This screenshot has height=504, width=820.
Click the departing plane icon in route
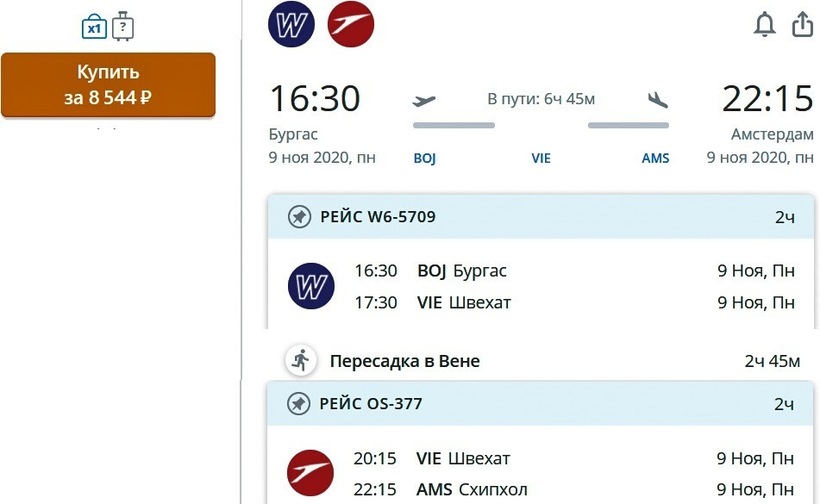pyautogui.click(x=425, y=100)
